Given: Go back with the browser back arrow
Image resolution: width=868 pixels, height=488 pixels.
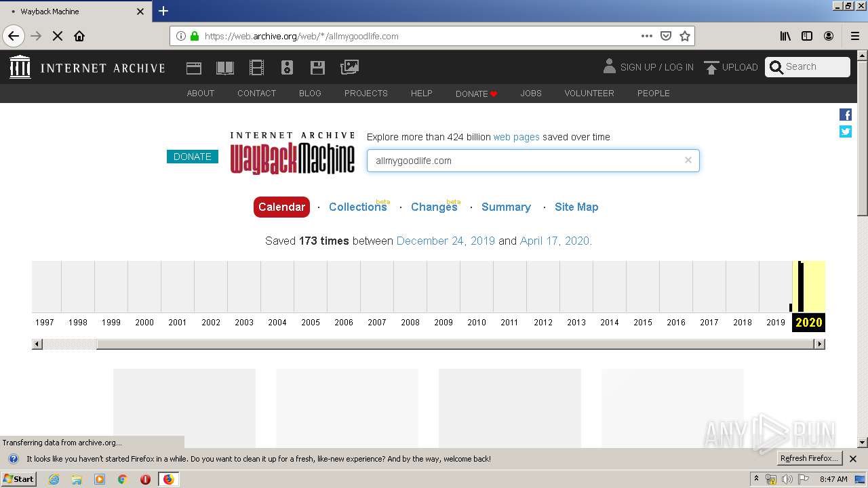Looking at the screenshot, I should pos(14,36).
